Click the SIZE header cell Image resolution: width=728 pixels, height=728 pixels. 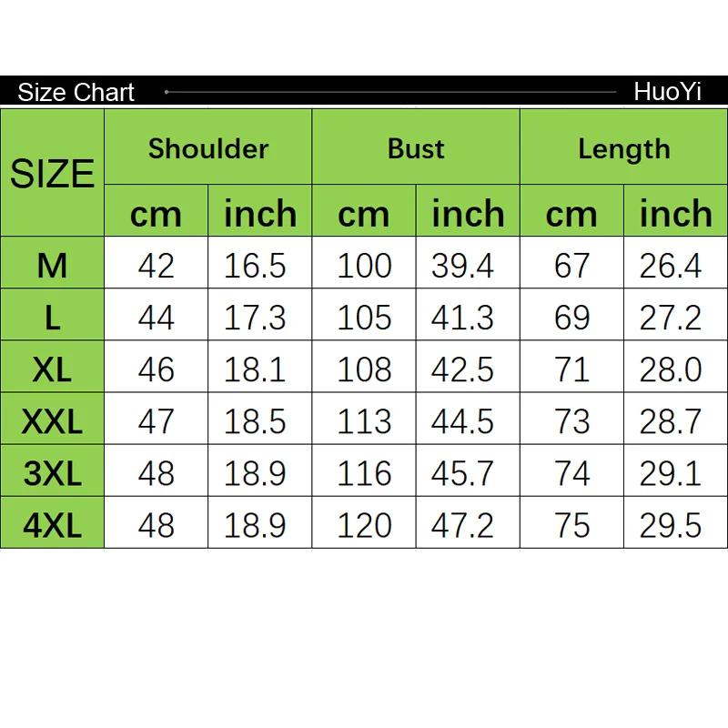[52, 173]
